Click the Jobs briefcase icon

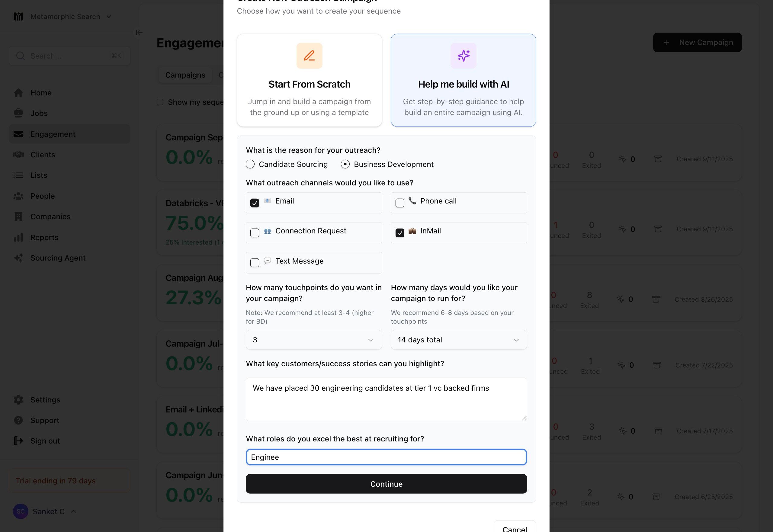[x=18, y=113]
